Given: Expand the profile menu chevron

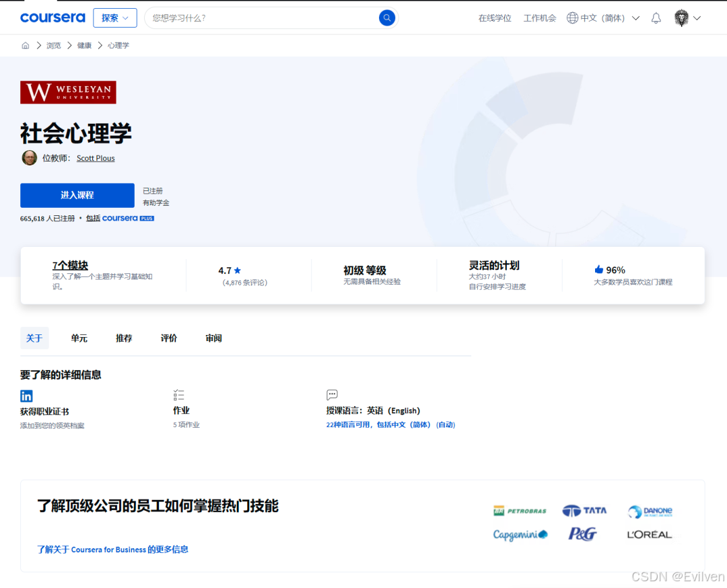Looking at the screenshot, I should pos(697,18).
